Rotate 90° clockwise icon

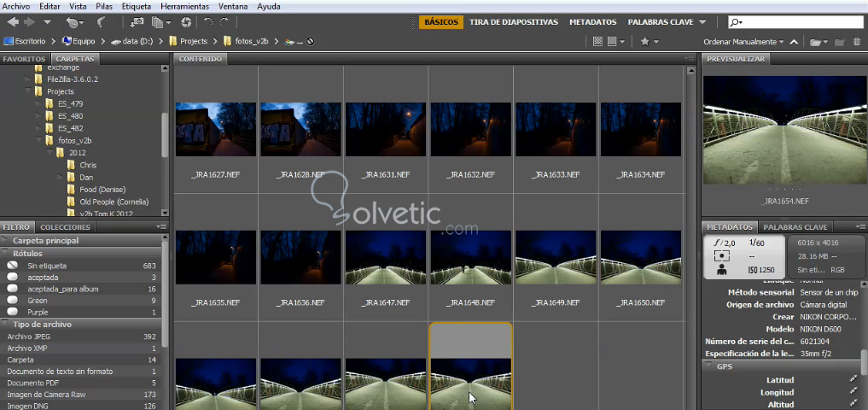[224, 22]
